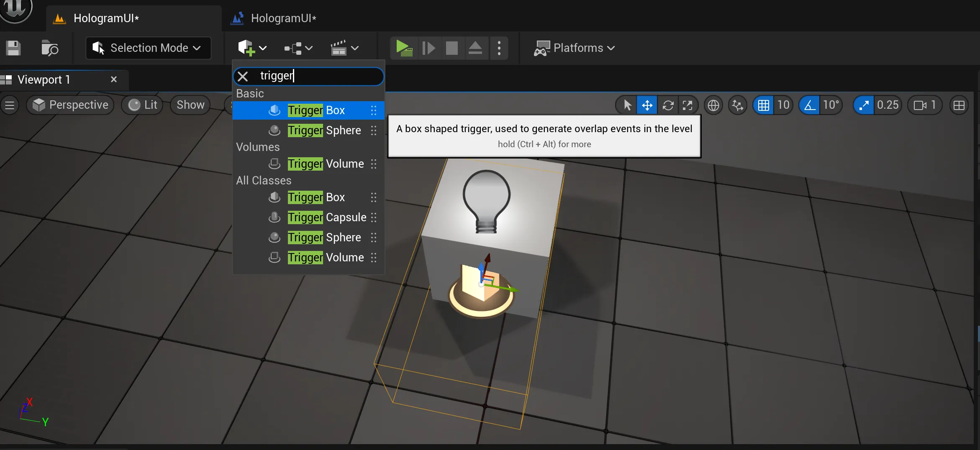
Task: Choose Trigger Box under Basic
Action: 316,110
